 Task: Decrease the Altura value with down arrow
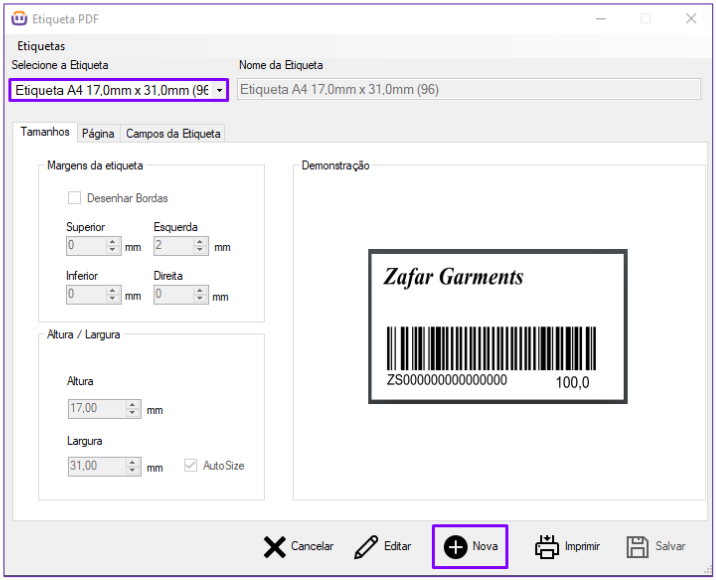(132, 412)
